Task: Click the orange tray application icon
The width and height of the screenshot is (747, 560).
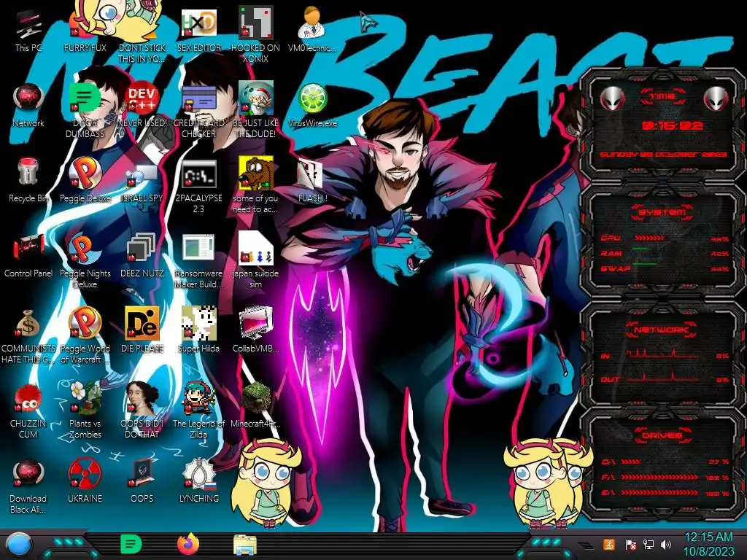Action: (x=609, y=544)
